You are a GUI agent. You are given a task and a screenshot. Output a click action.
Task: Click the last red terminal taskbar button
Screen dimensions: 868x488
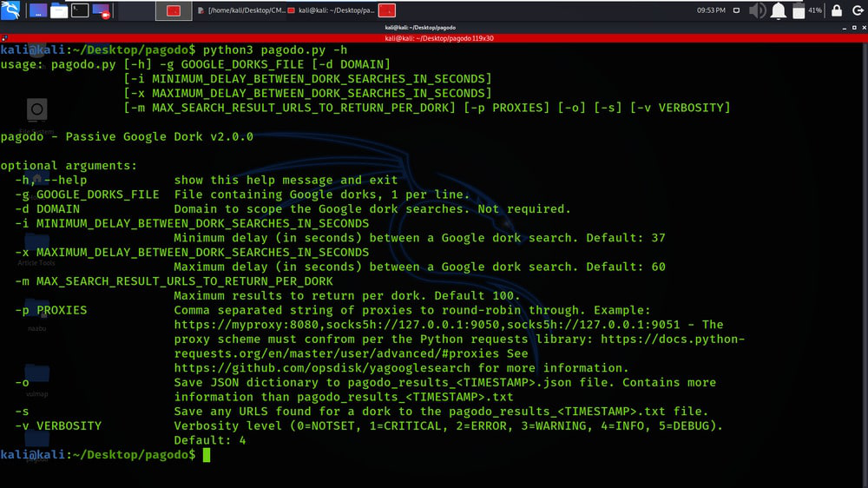click(387, 10)
